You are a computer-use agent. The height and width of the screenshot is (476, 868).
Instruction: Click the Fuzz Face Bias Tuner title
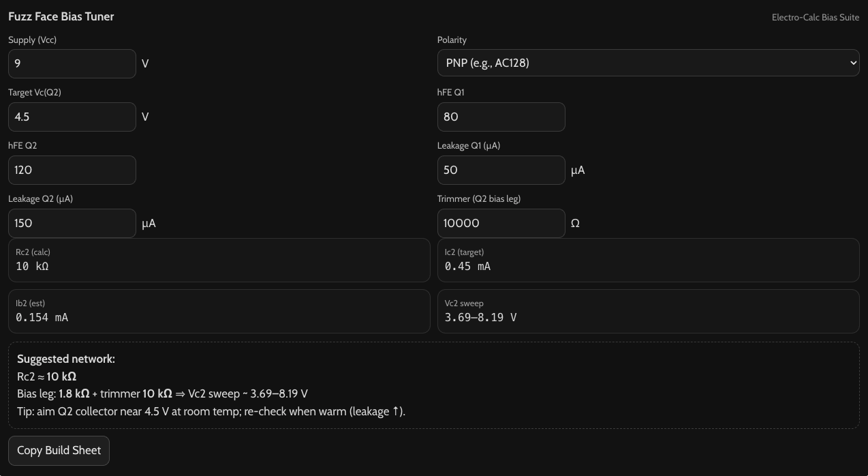click(61, 16)
